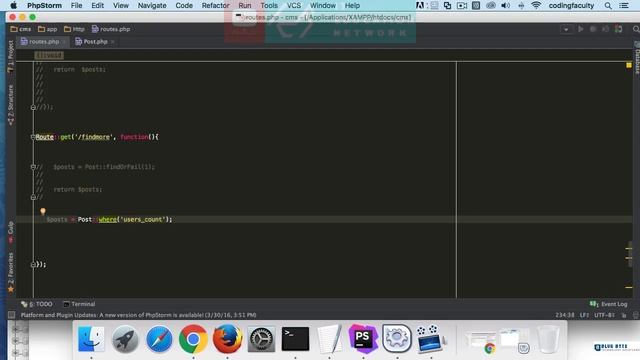Click the Wi-Fi icon in menu bar
This screenshot has height=360, width=640.
pyautogui.click(x=536, y=6)
